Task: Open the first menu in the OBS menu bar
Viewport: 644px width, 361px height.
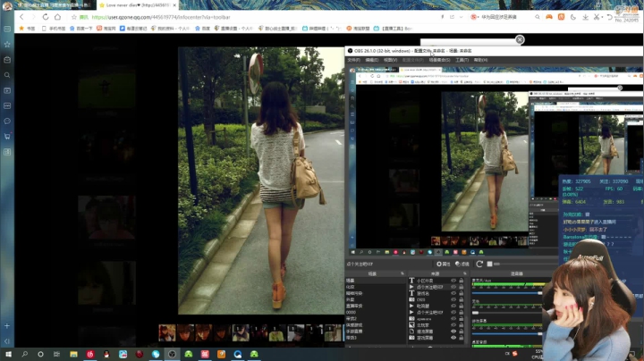Action: [353, 60]
